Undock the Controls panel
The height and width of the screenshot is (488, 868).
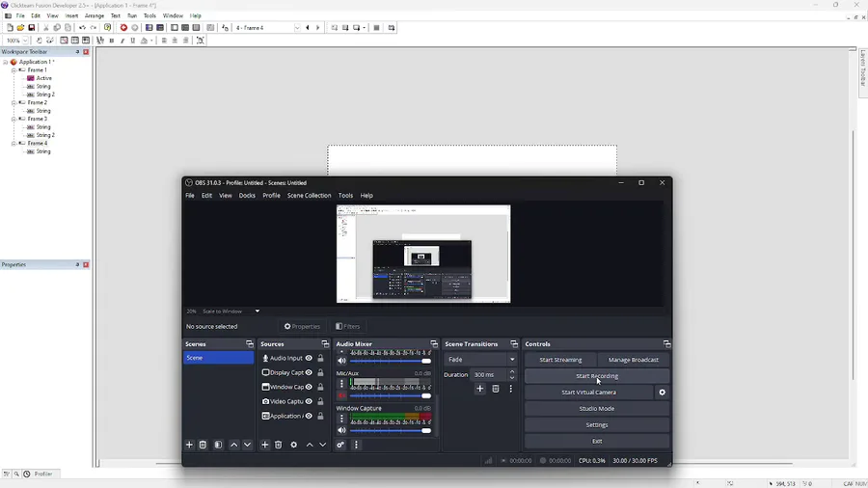(667, 344)
